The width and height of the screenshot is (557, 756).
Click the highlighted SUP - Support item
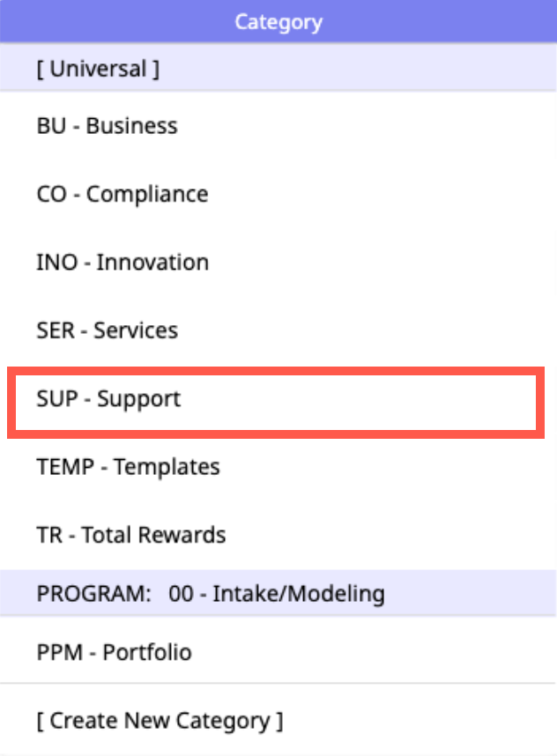[x=108, y=399]
